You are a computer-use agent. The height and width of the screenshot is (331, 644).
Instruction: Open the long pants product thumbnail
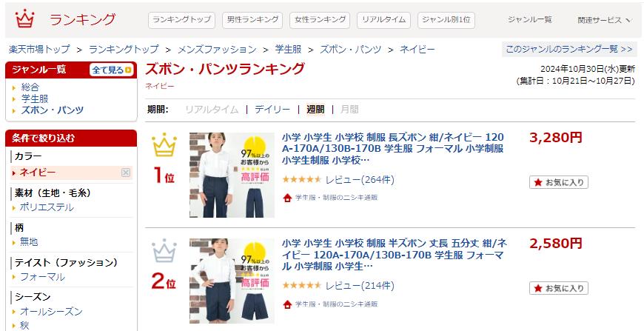(x=232, y=175)
